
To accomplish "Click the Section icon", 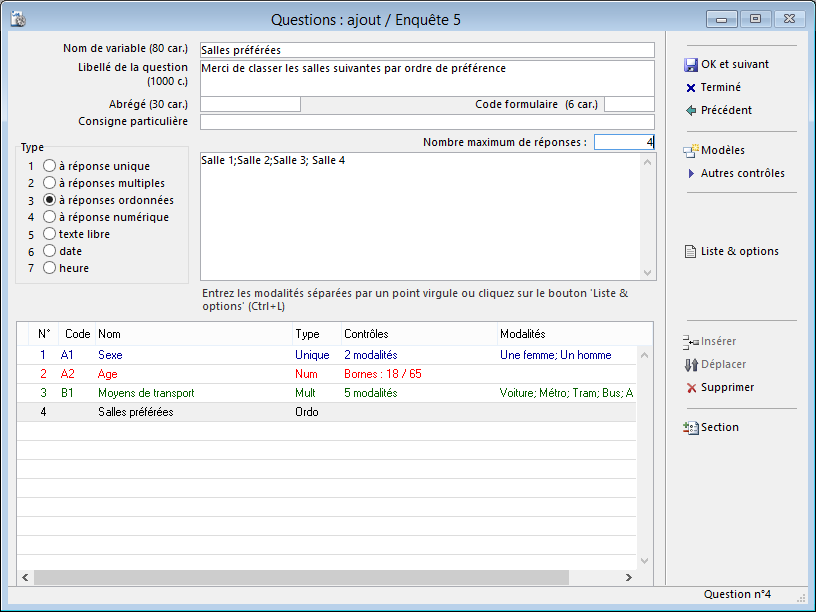I will (x=690, y=428).
